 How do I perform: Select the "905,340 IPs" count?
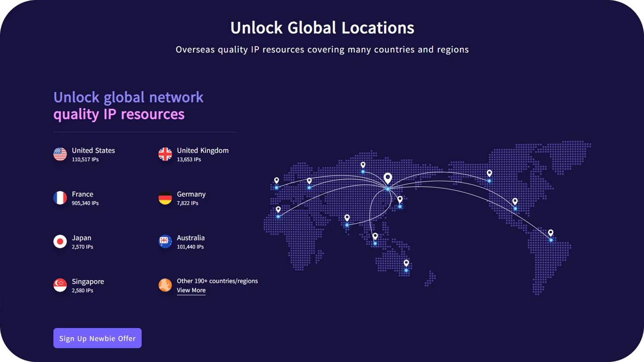click(x=85, y=203)
